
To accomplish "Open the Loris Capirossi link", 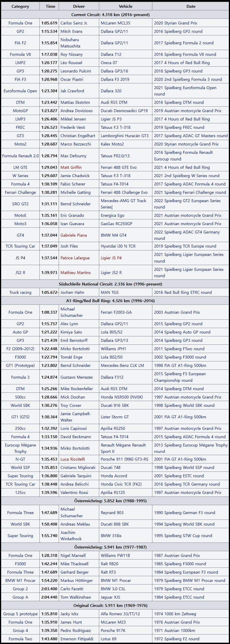I will 74,428.
